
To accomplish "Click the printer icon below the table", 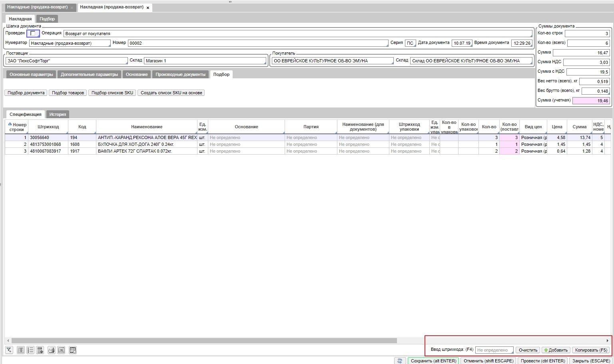I will (51, 350).
